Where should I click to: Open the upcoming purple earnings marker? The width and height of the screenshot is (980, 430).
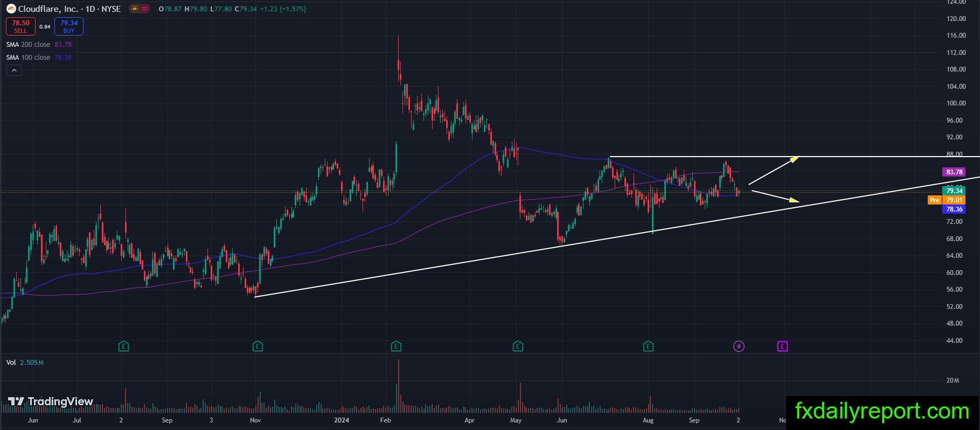click(782, 347)
